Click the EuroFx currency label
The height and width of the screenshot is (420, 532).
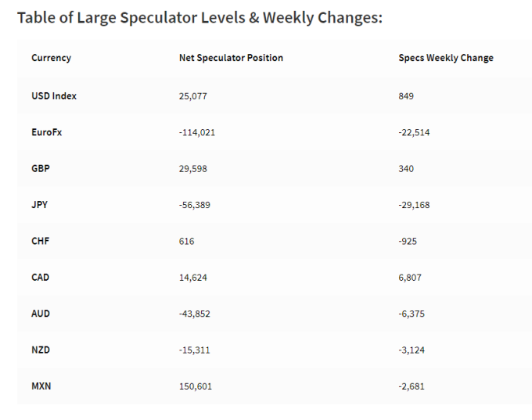(47, 132)
